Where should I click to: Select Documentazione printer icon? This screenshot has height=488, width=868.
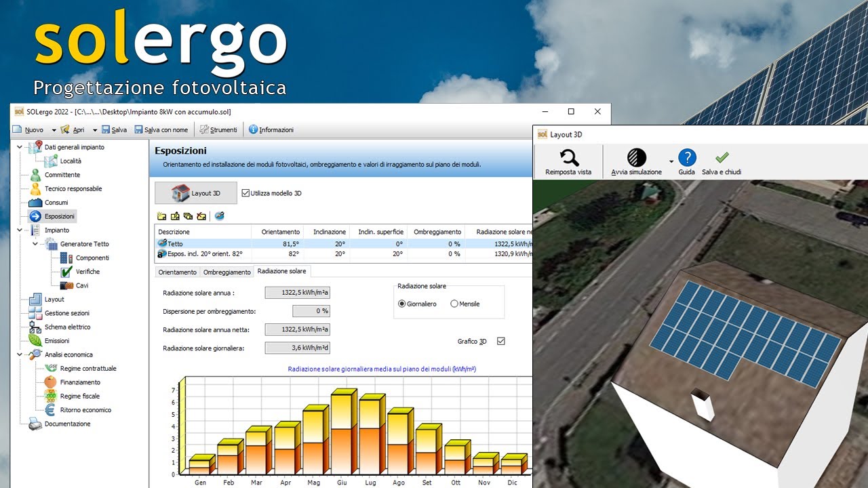click(35, 424)
